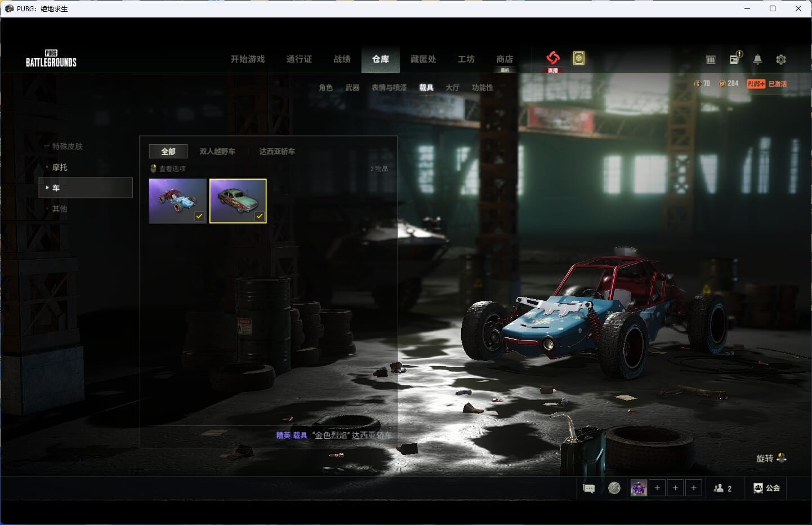Open the container inventory icon in top bar
Screen dimensions: 812x525
click(711, 59)
